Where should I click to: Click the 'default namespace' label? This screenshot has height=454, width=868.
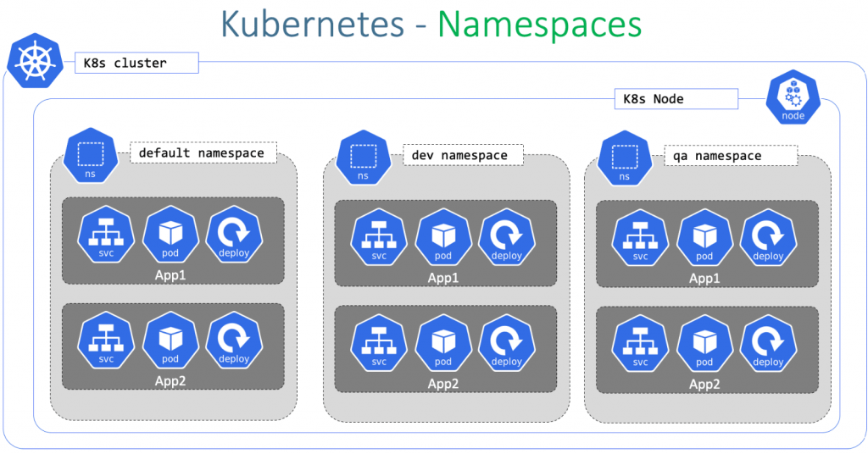pos(203,152)
